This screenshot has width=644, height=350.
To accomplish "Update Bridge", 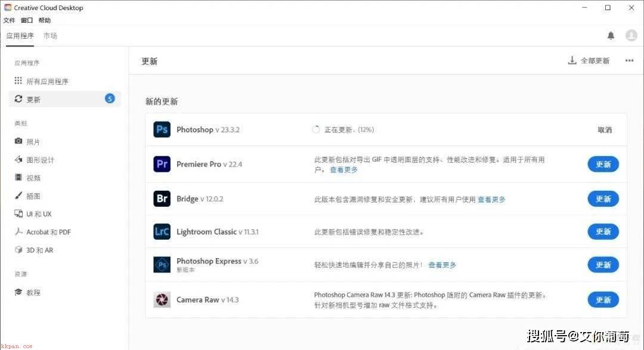I will point(603,199).
